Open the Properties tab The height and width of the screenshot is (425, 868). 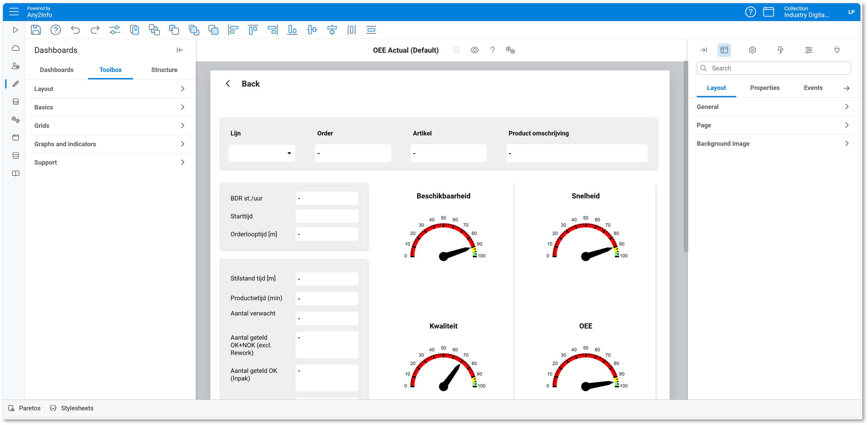point(764,88)
